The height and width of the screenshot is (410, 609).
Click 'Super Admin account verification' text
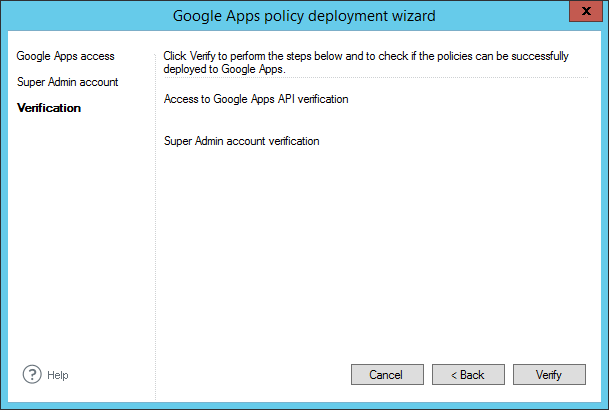pyautogui.click(x=242, y=141)
